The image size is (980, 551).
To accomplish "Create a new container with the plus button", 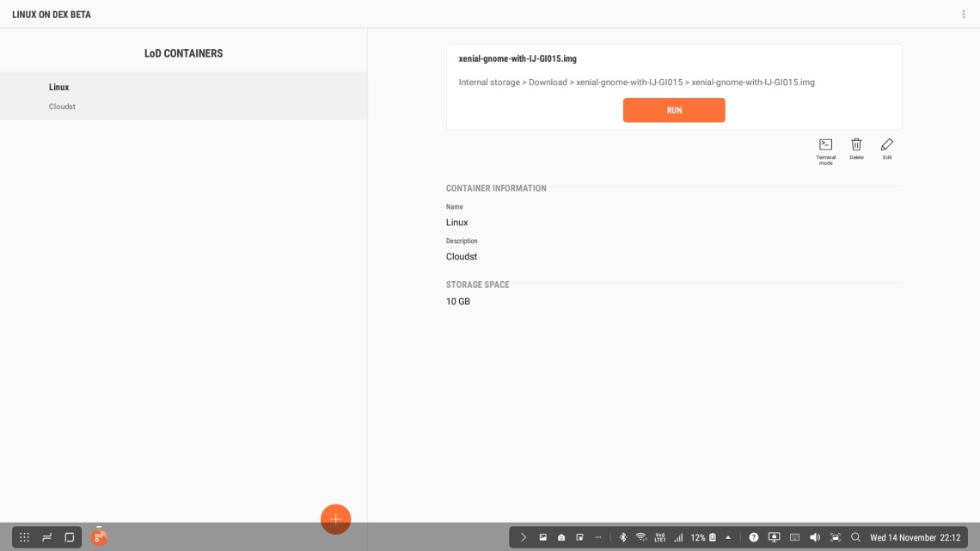I will tap(335, 518).
